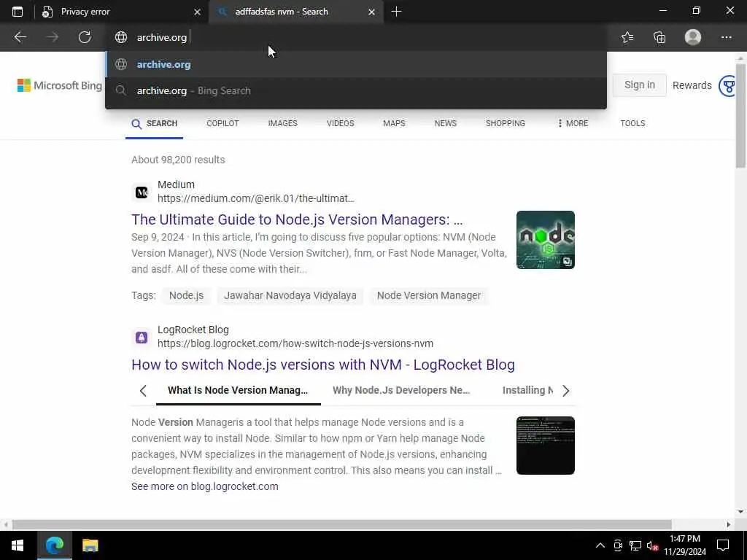Open the Favorites star icon
Viewport: 747px width, 560px height.
pyautogui.click(x=627, y=37)
